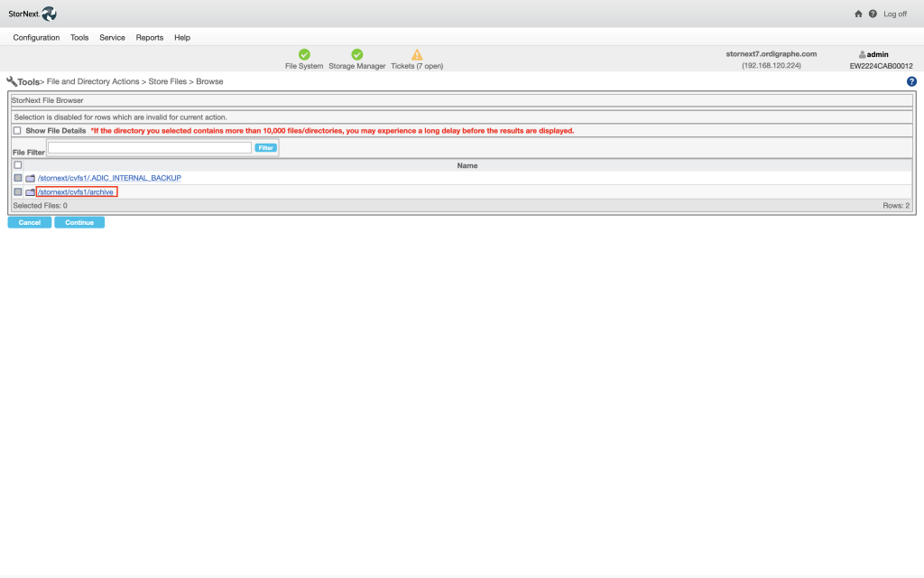Click the Filter button

tap(266, 147)
